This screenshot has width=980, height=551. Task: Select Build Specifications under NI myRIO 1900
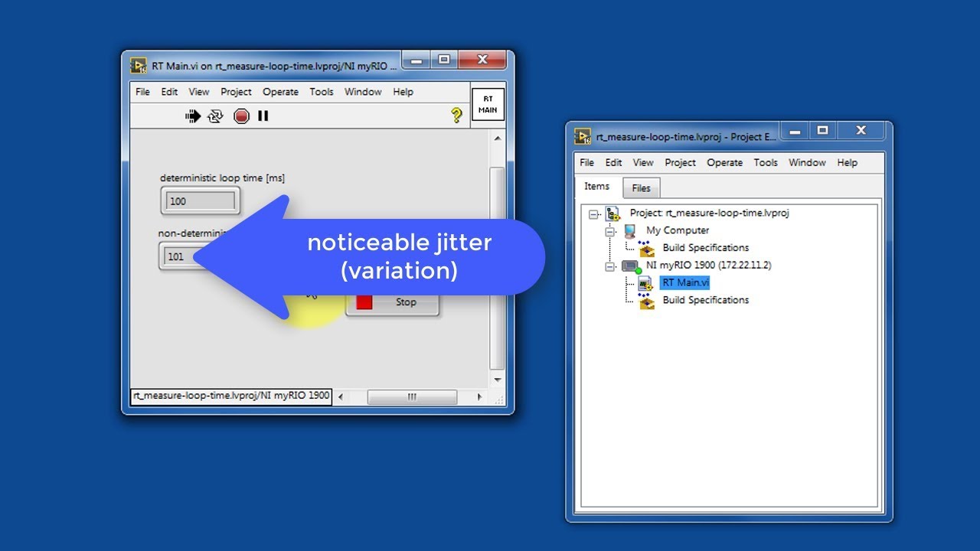(x=706, y=301)
